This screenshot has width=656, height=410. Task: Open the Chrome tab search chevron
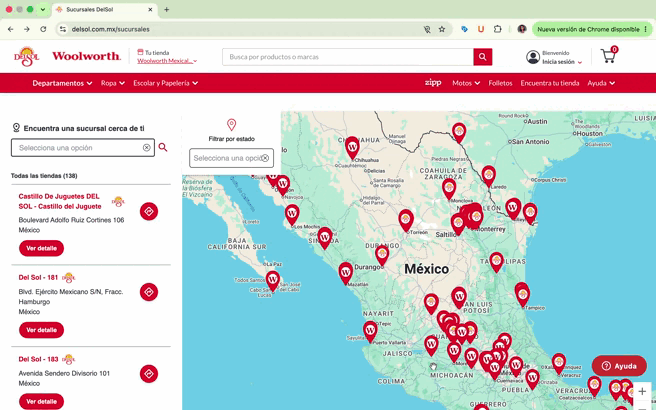point(43,9)
